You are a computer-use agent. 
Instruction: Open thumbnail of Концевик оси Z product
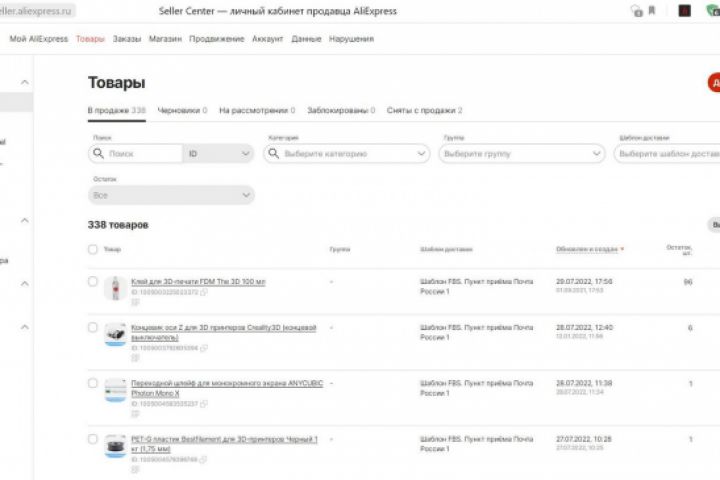coord(115,334)
